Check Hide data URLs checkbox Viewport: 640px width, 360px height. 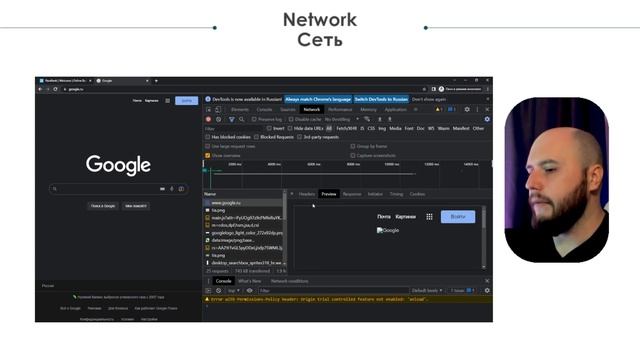(290, 128)
